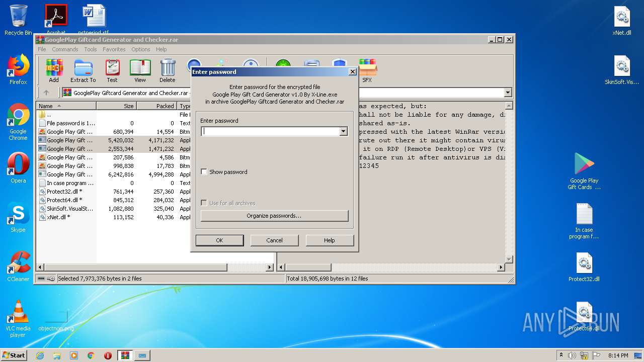Select the 'In case program f...' desktop file
This screenshot has width=644, height=362.
pyautogui.click(x=584, y=221)
